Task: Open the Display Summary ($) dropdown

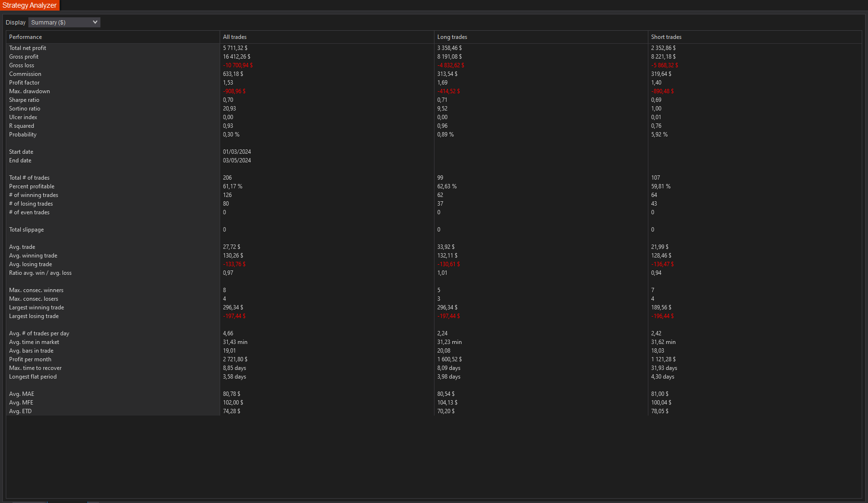Action: [64, 22]
